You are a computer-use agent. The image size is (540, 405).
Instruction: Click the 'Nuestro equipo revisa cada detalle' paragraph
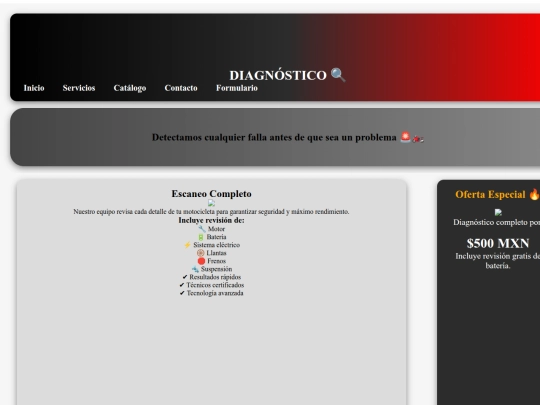pyautogui.click(x=211, y=211)
